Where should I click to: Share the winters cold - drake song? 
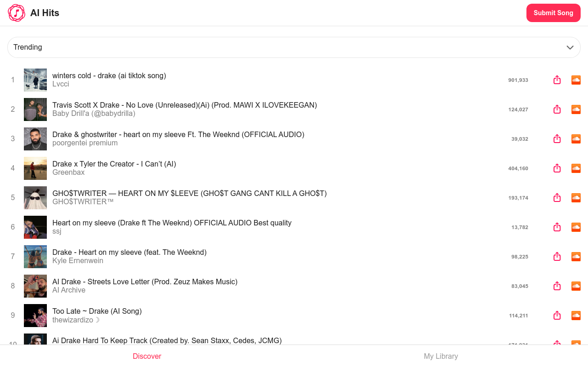click(557, 80)
